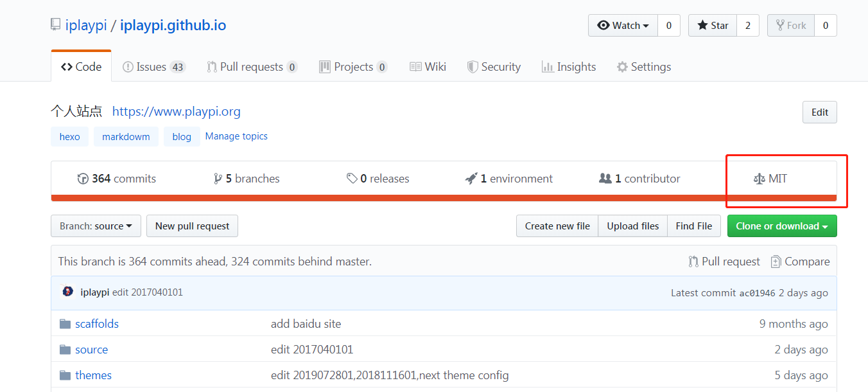This screenshot has height=392, width=868.
Task: Click the Security shield icon
Action: 473,67
